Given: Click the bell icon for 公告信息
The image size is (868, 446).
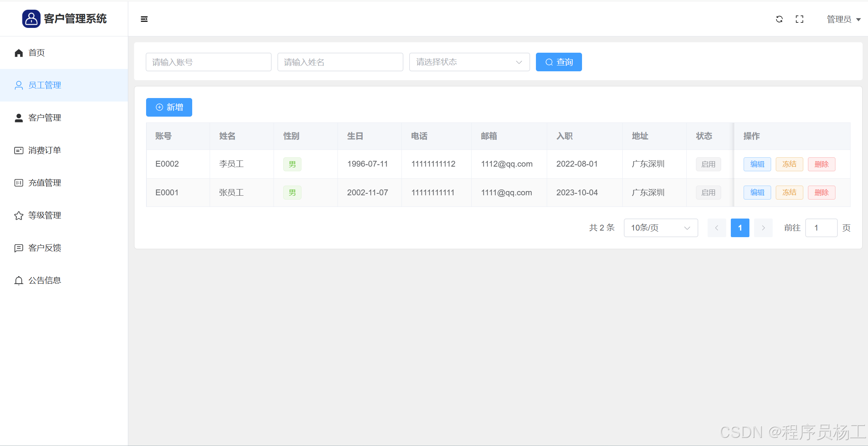Looking at the screenshot, I should click(19, 281).
